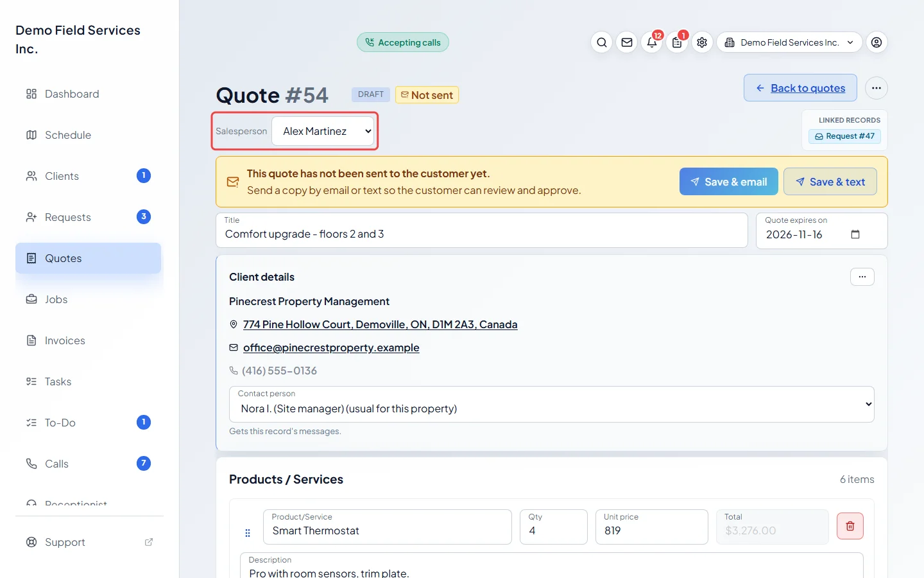This screenshot has width=924, height=578.
Task: Click the Description field of Smart Thermostat
Action: pos(552,566)
